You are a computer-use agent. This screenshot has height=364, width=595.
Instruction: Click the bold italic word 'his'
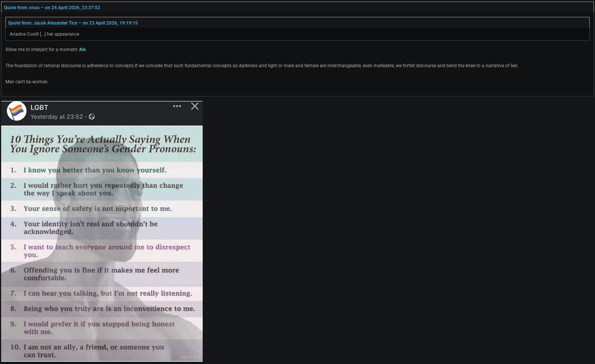coord(83,50)
